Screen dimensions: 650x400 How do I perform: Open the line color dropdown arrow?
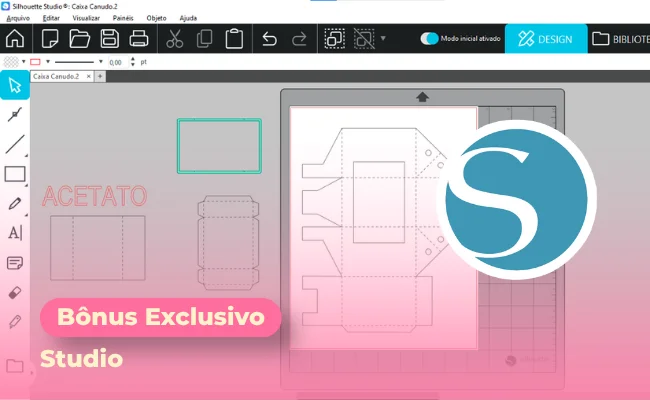[48, 62]
